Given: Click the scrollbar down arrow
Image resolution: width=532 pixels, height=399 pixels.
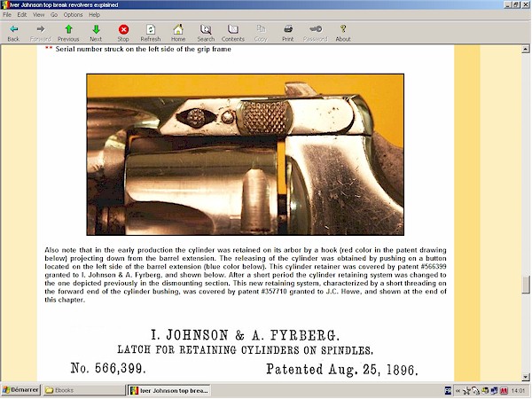Looking at the screenshot, I should coord(526,377).
